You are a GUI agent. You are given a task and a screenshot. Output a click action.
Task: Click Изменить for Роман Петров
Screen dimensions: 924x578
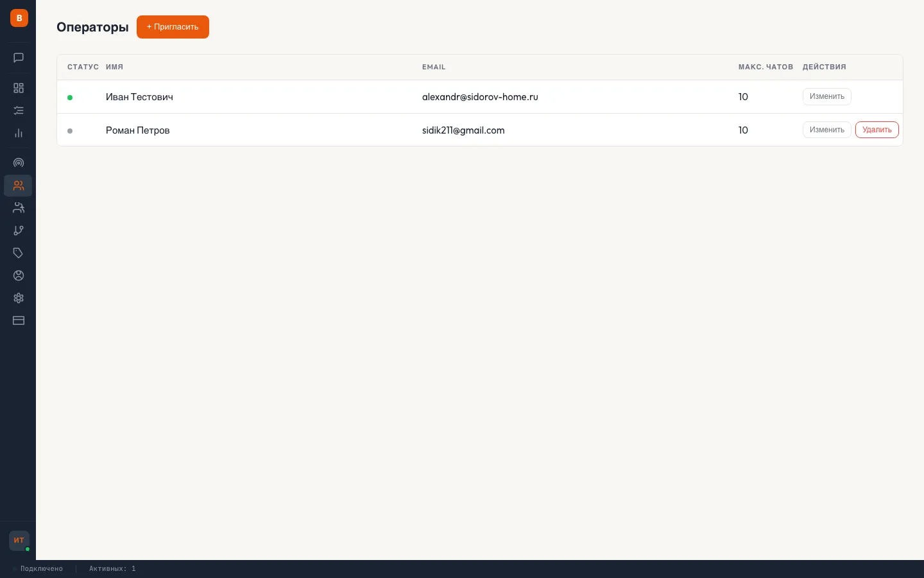pyautogui.click(x=826, y=130)
